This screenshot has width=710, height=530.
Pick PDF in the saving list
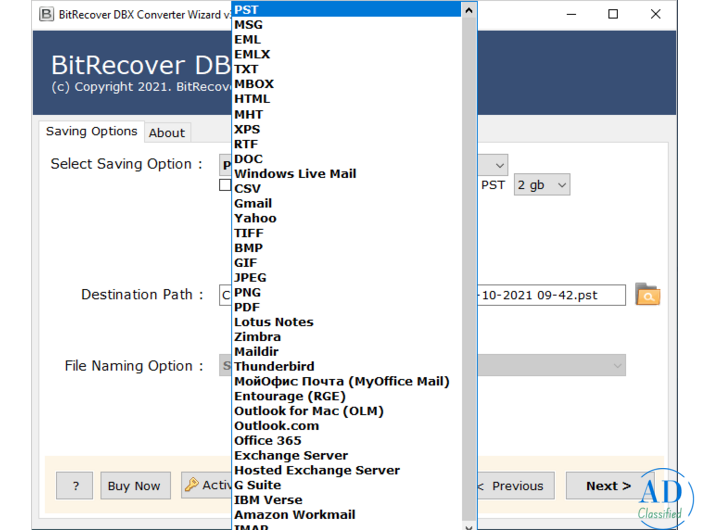click(x=347, y=307)
